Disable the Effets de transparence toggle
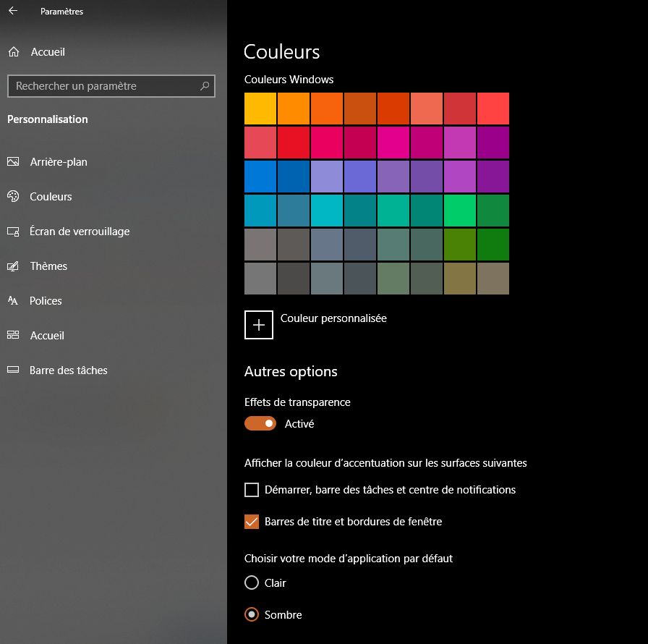 pyautogui.click(x=260, y=424)
